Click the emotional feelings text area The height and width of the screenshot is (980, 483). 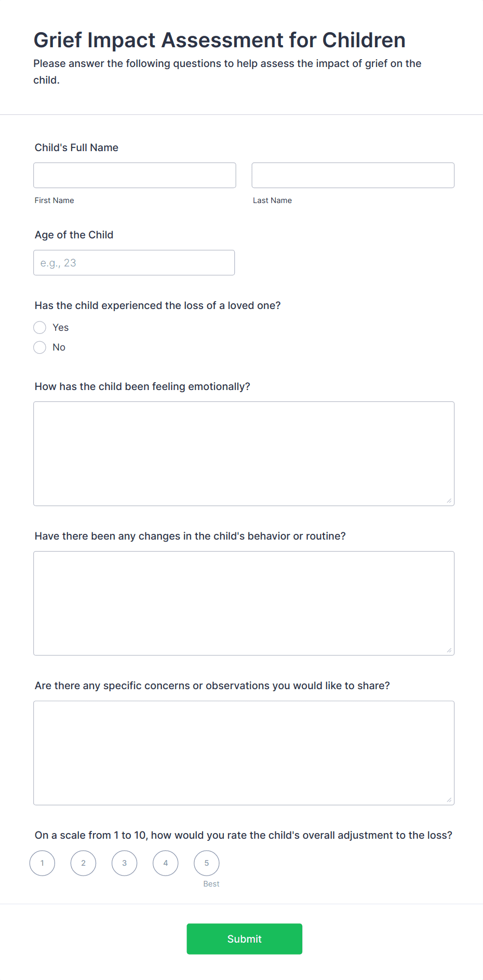[244, 453]
